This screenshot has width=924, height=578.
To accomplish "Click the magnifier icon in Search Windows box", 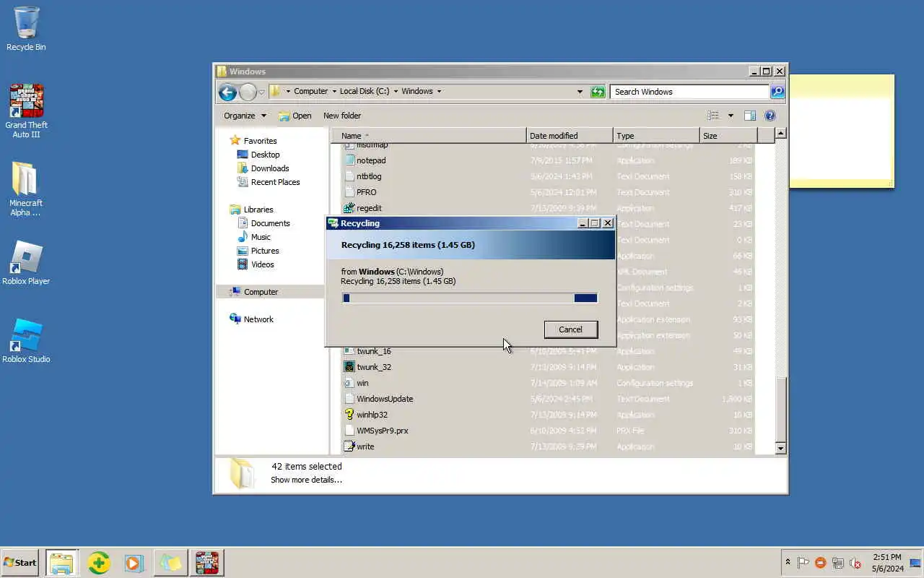I will click(x=777, y=92).
